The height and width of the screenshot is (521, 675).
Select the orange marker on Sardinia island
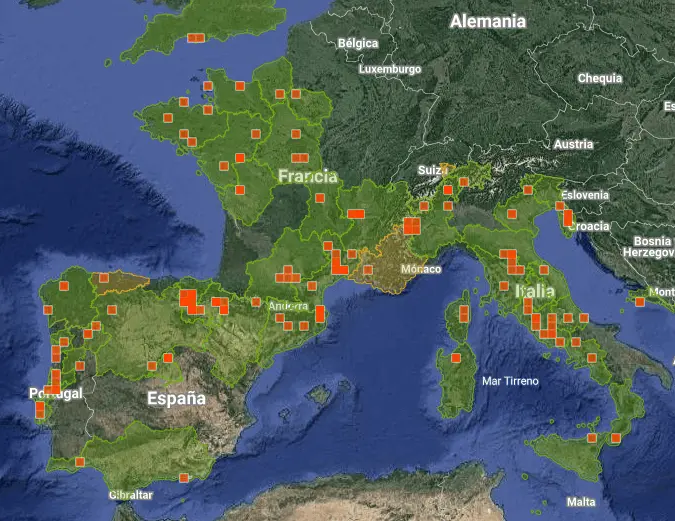(455, 358)
